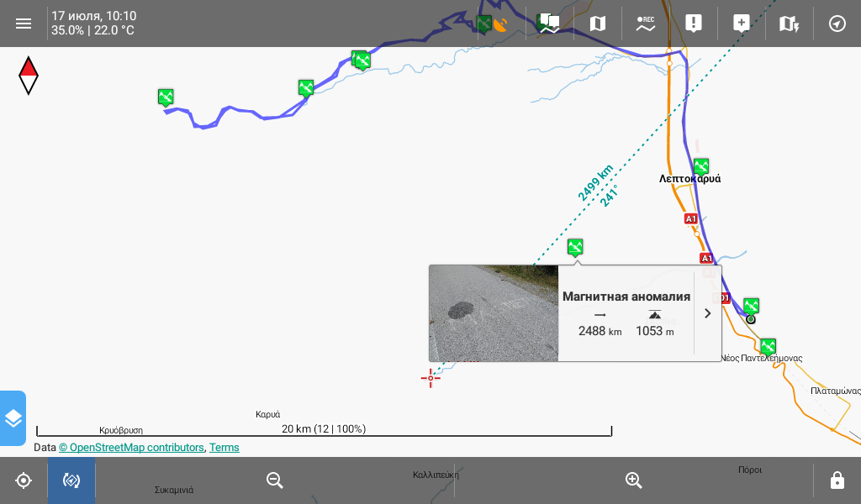Open the map manager icon
Viewport: 861px width, 504px height.
pyautogui.click(x=598, y=24)
